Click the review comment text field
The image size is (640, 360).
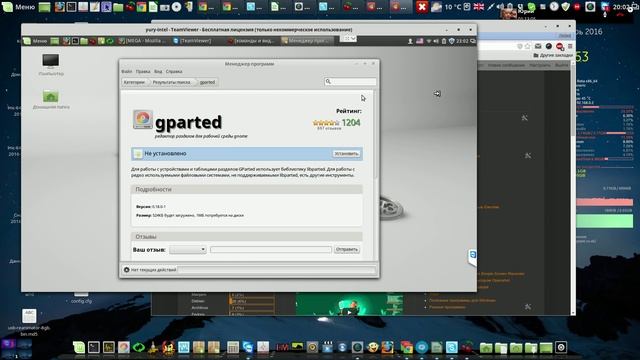(271, 249)
